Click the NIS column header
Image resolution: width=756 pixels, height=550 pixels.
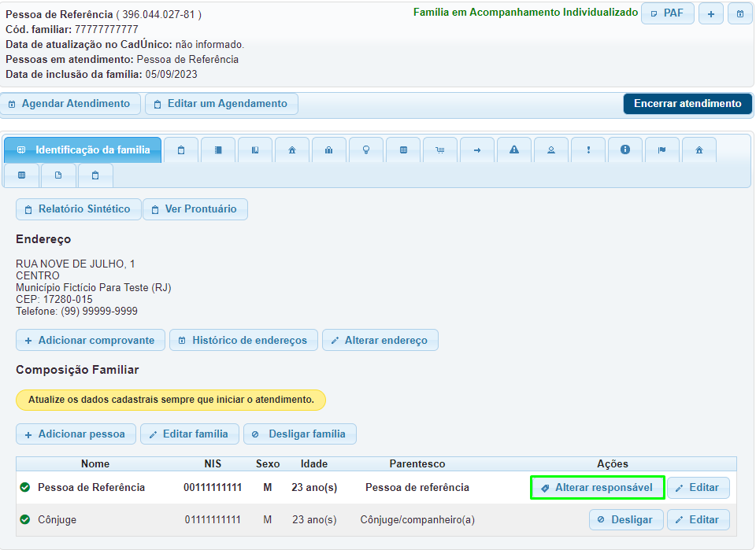point(213,463)
